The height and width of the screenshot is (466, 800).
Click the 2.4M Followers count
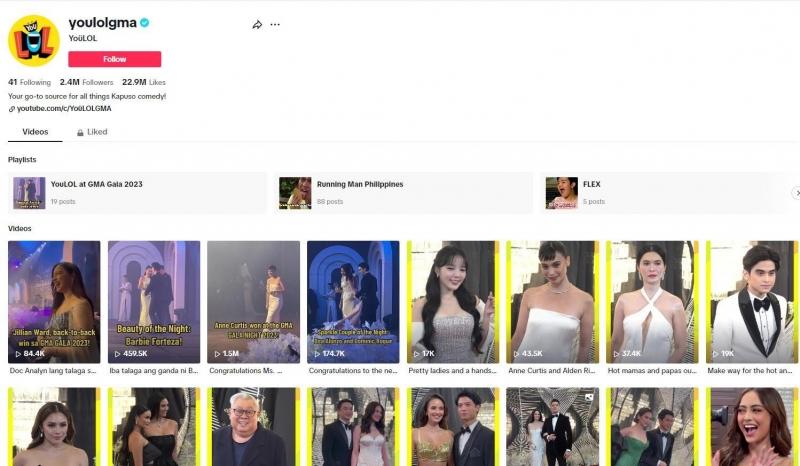(x=86, y=82)
